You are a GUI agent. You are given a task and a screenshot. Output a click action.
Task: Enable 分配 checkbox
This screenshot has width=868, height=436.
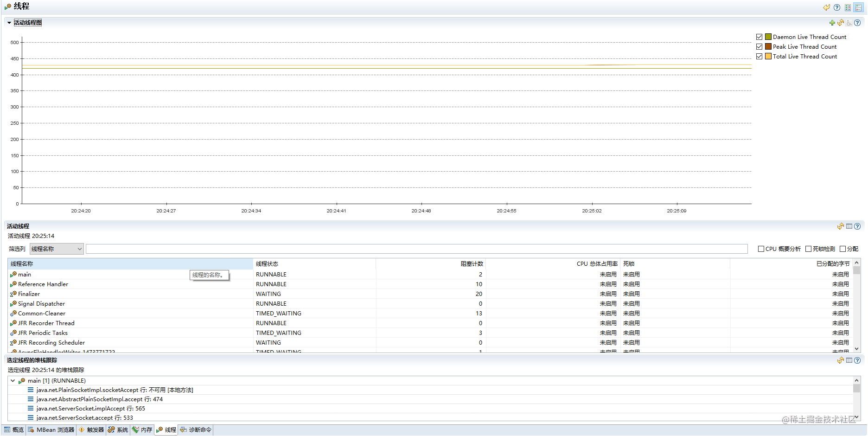point(842,249)
